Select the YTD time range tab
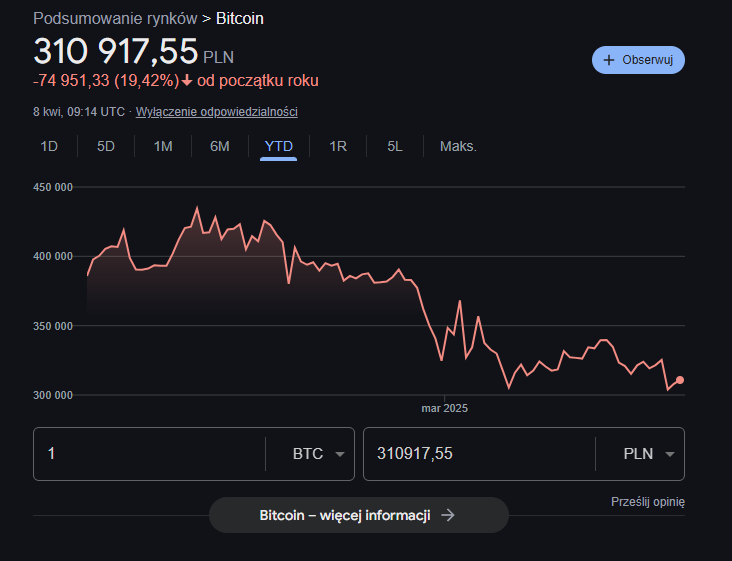This screenshot has width=732, height=561. point(278,147)
